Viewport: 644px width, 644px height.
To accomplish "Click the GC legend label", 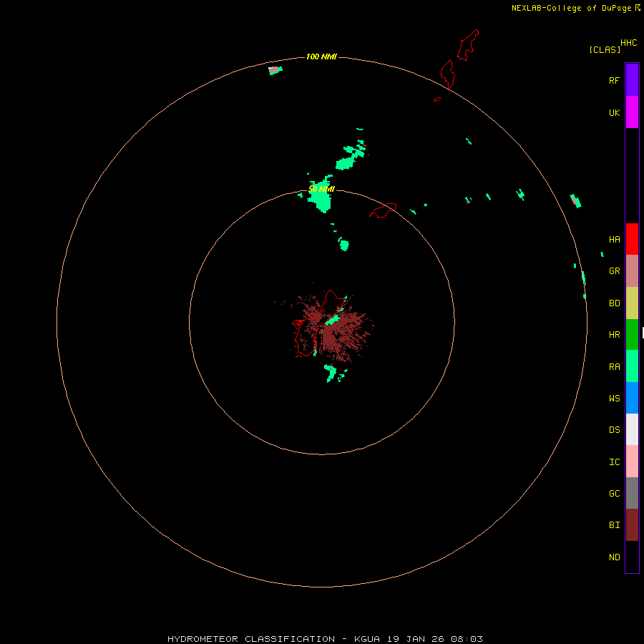I will (x=614, y=494).
